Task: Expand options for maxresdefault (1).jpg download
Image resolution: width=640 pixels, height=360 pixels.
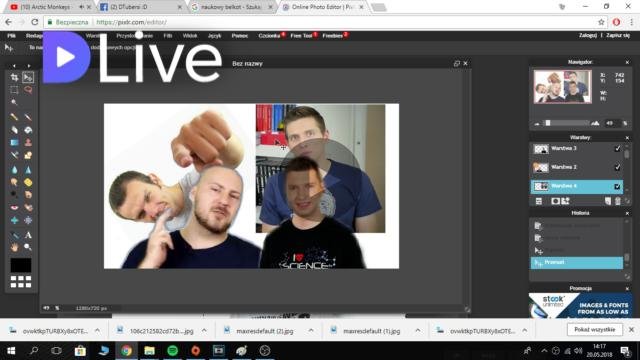Action: coord(418,330)
